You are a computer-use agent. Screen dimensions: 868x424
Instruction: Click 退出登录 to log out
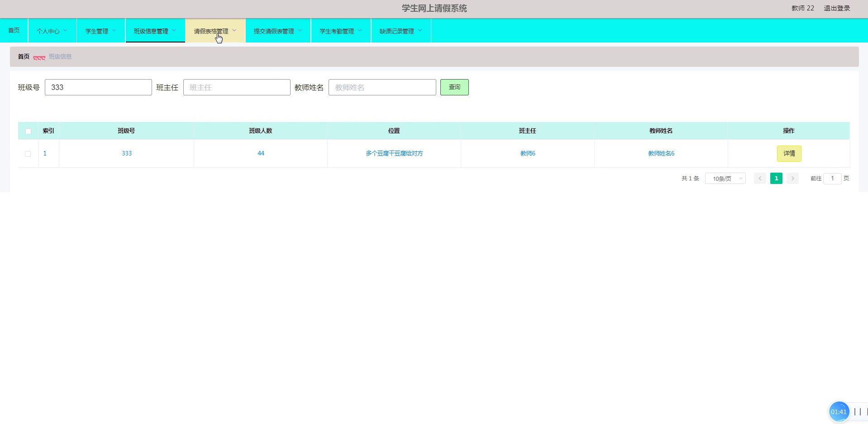(x=837, y=8)
